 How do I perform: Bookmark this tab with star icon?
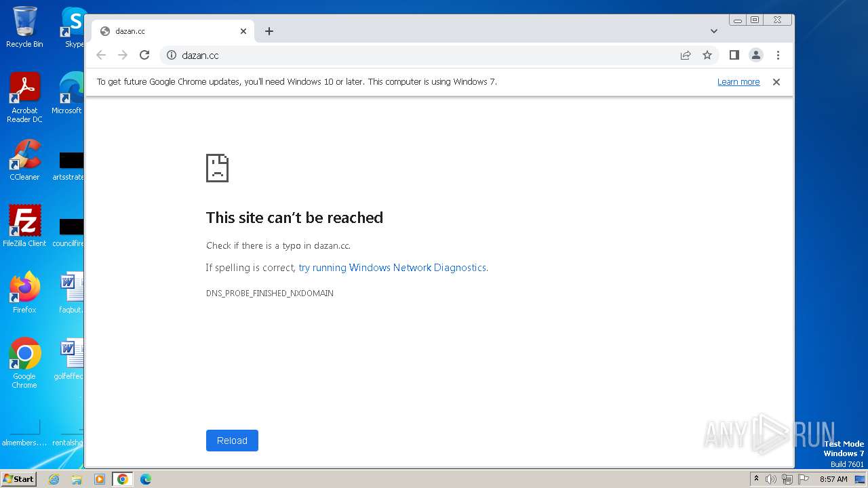(707, 56)
